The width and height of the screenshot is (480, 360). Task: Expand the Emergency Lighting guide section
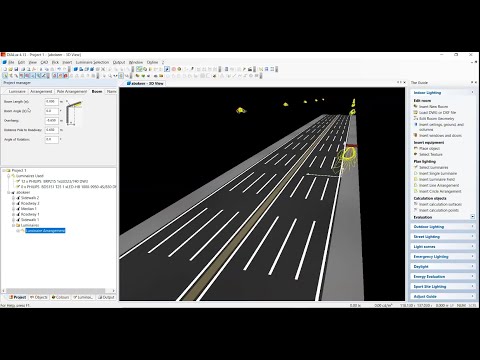click(443, 257)
